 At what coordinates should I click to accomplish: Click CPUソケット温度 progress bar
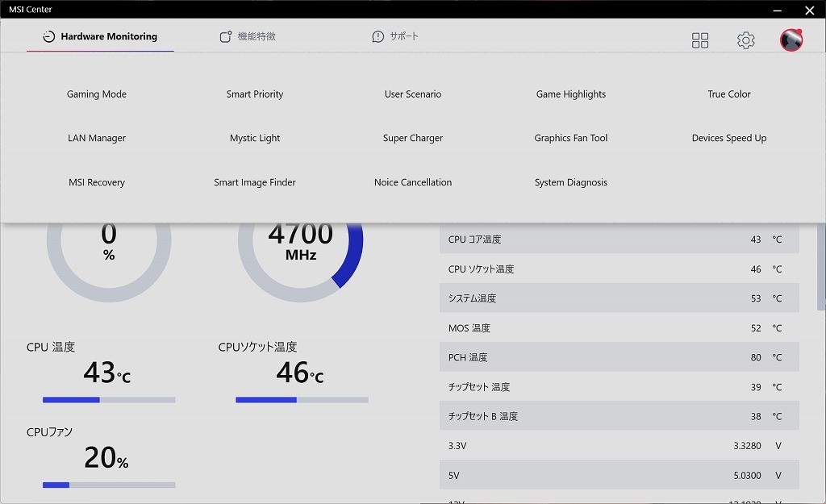[x=302, y=400]
